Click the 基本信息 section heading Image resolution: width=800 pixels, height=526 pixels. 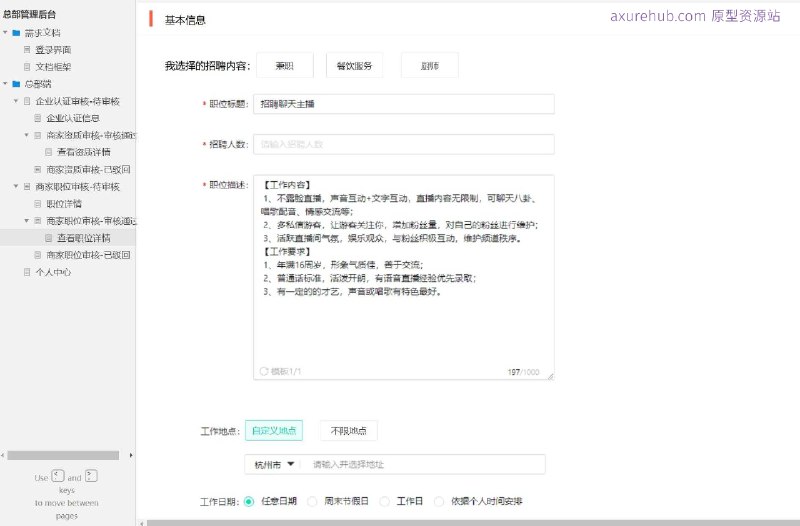tap(185, 20)
